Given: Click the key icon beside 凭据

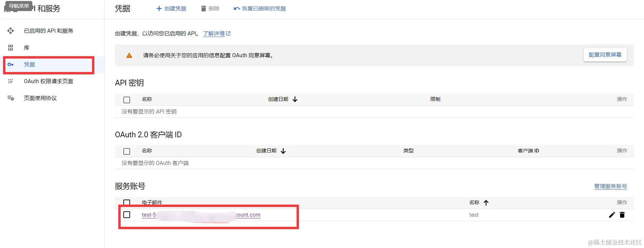Looking at the screenshot, I should click(x=10, y=65).
